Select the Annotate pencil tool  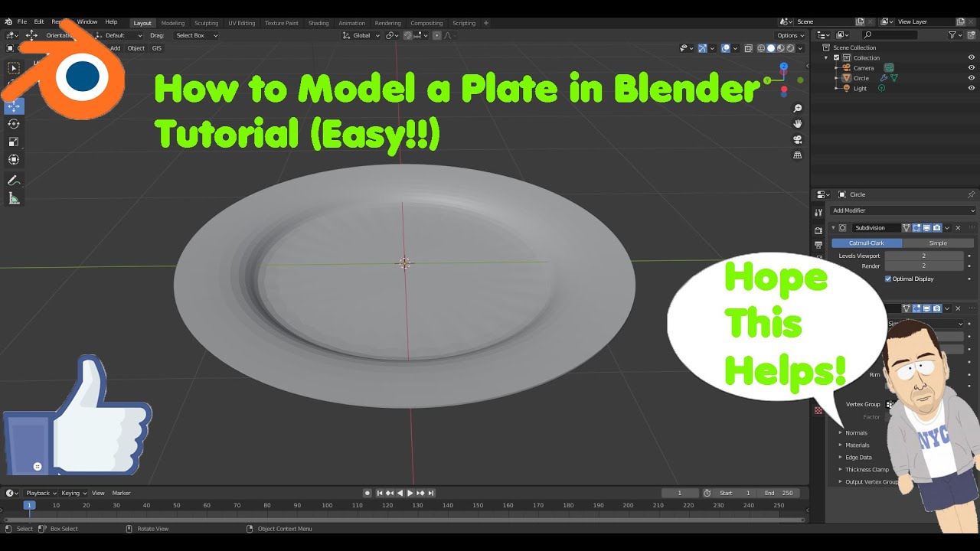(13, 181)
